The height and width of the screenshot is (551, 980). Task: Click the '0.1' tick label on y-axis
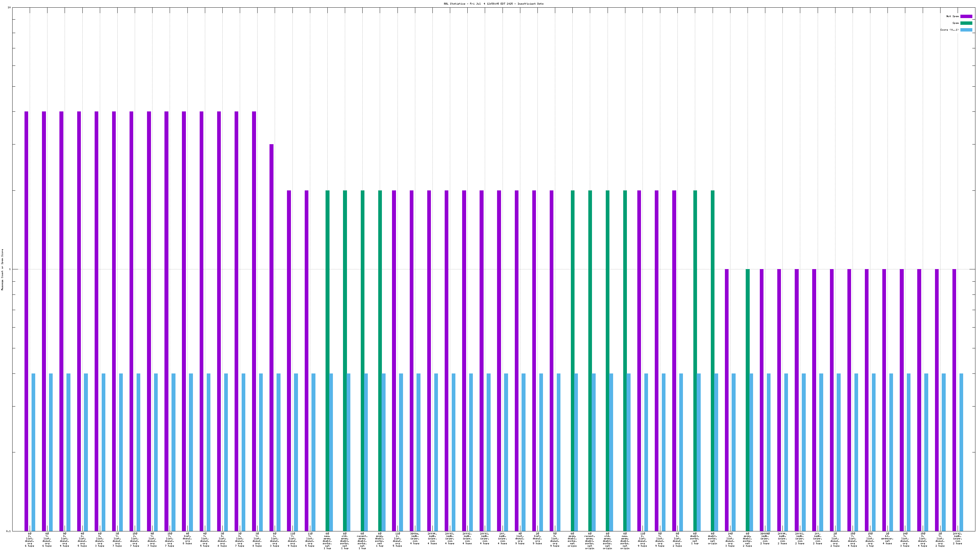click(9, 531)
